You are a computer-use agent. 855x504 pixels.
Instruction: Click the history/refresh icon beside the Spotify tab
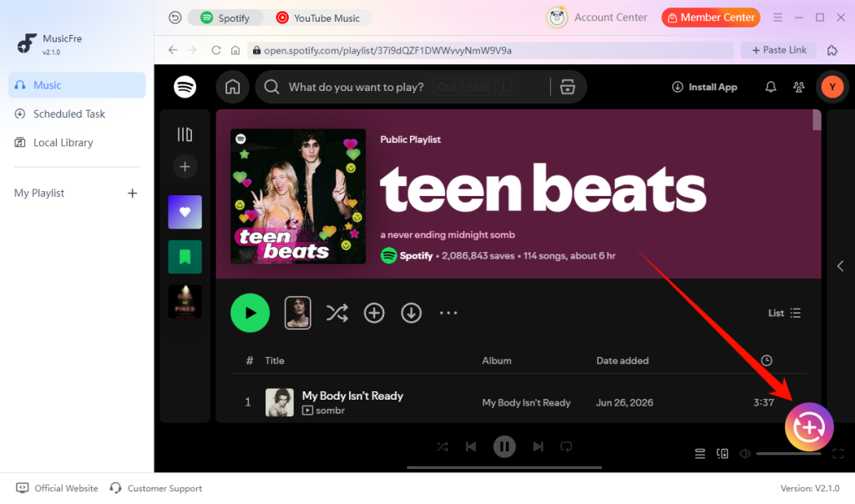pyautogui.click(x=175, y=18)
